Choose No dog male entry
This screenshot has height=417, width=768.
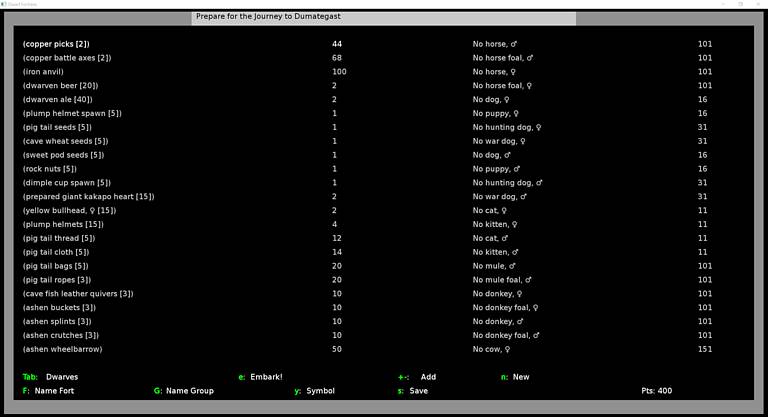[491, 155]
